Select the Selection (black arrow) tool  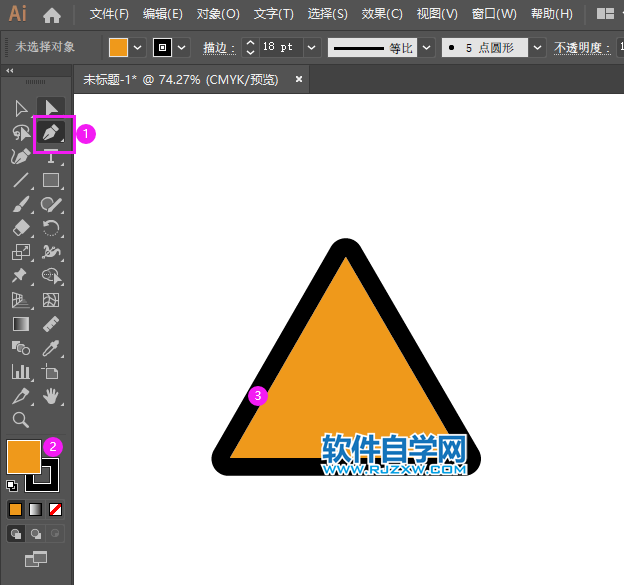point(21,109)
